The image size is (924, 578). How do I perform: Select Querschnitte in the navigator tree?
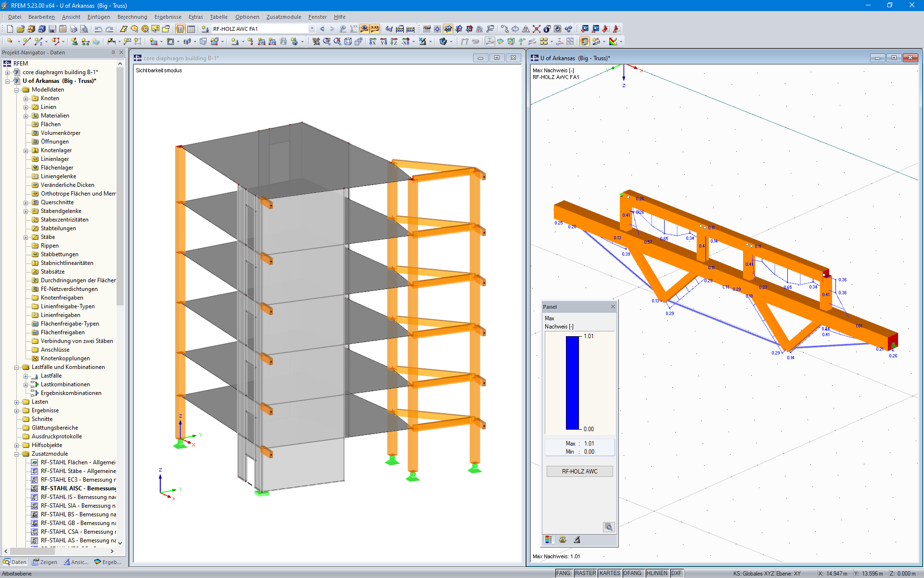coord(57,202)
